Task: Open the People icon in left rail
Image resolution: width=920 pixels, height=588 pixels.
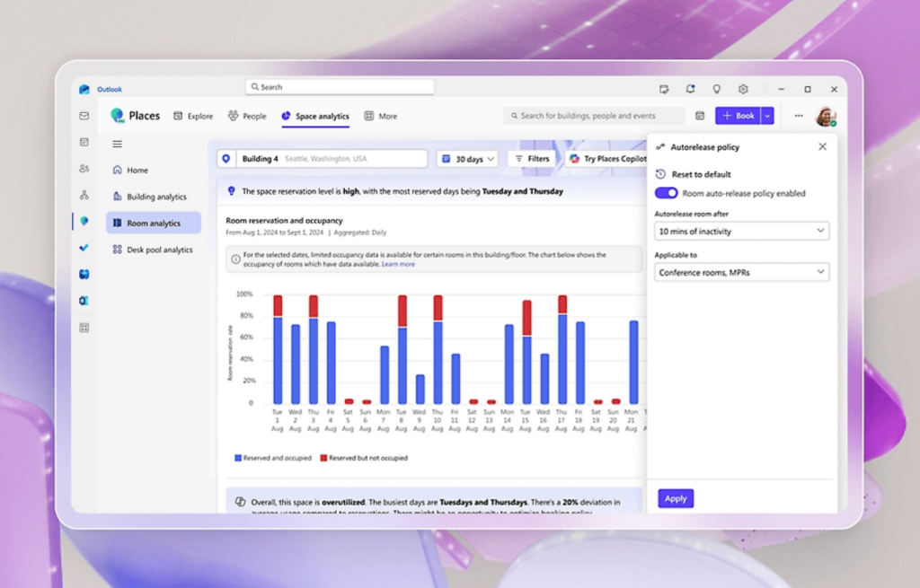Action: (x=84, y=168)
